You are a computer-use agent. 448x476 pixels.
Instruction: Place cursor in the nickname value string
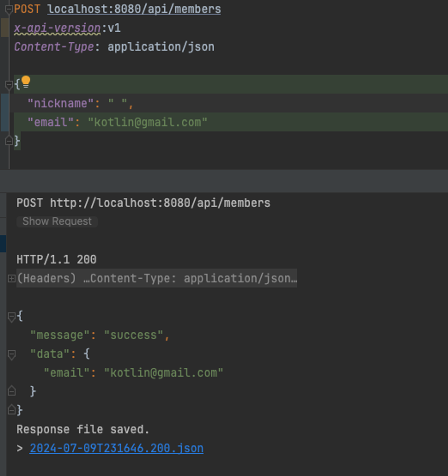pos(117,104)
